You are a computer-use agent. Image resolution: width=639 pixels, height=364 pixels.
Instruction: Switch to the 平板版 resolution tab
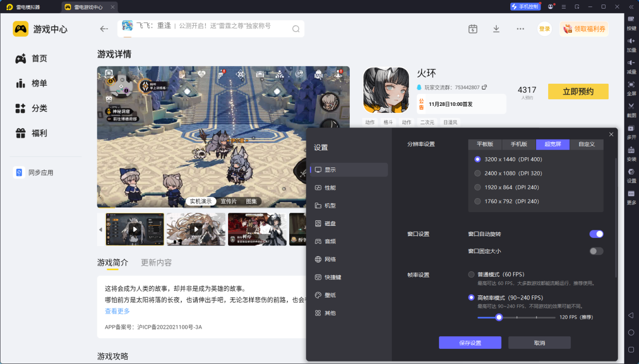click(485, 144)
